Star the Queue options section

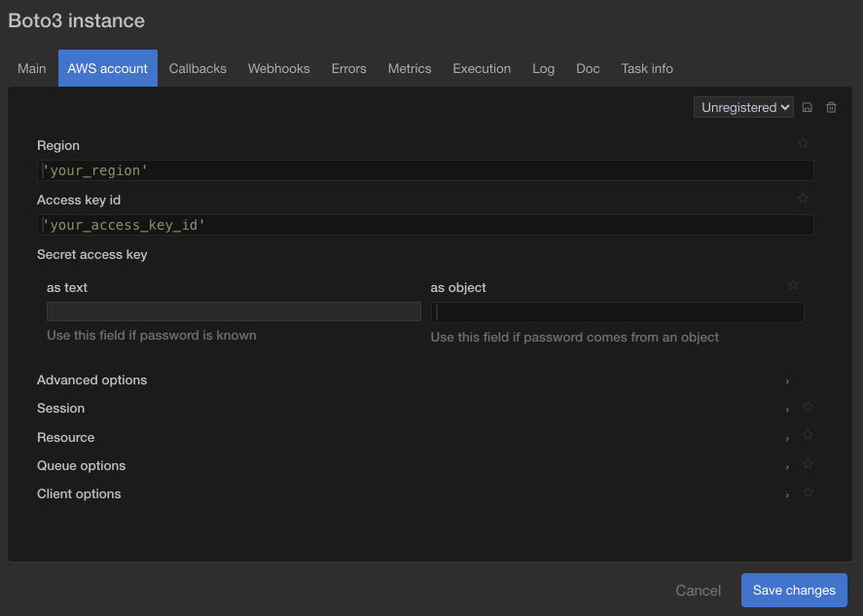point(808,464)
